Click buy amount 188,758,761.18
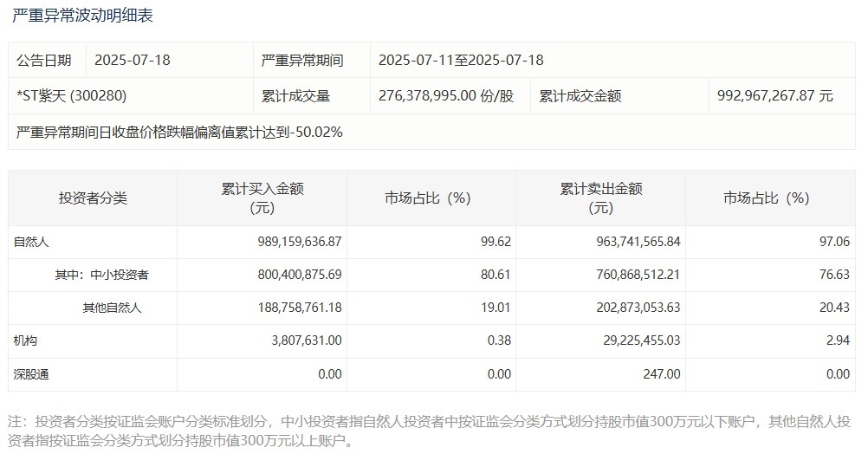 300,308
